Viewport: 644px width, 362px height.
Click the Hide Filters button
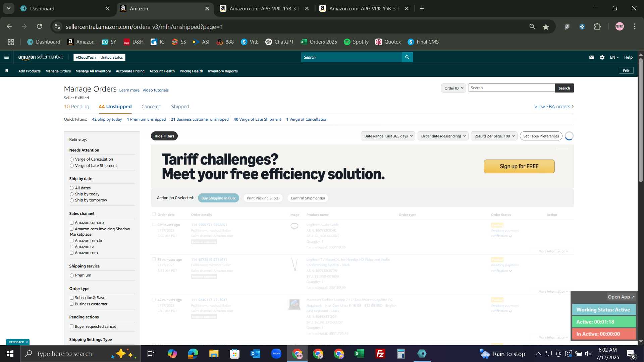164,136
